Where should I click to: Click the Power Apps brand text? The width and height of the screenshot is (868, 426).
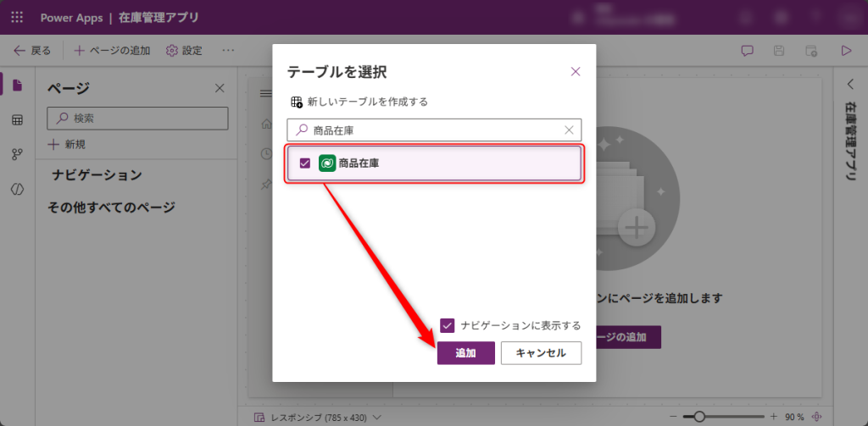coord(71,18)
